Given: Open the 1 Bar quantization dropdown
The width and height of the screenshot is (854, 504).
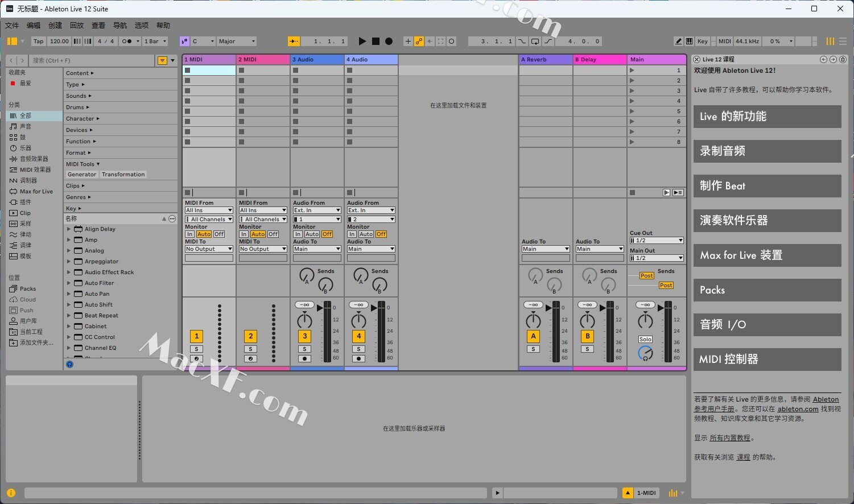Looking at the screenshot, I should tap(155, 41).
